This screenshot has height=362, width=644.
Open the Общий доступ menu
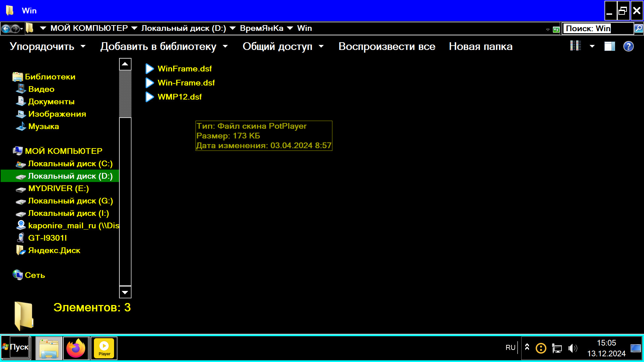(x=283, y=46)
